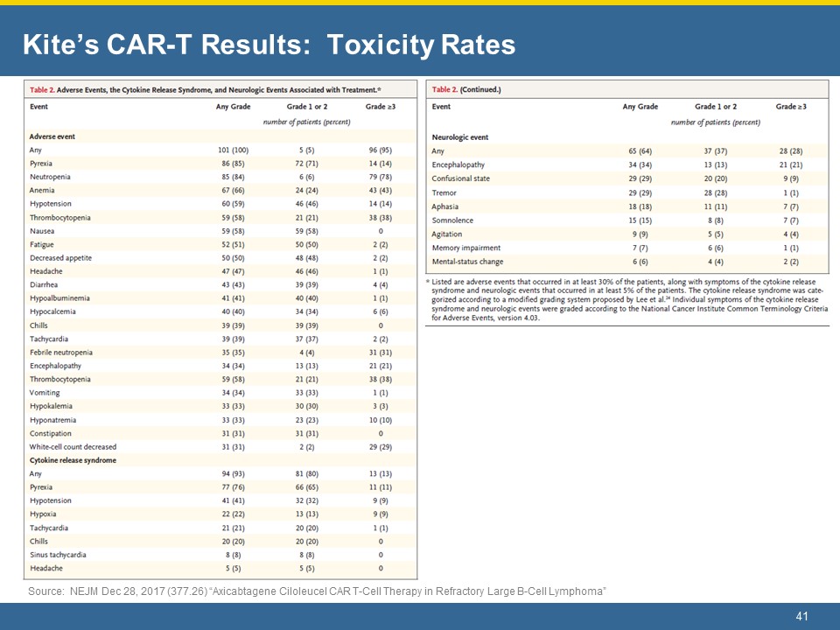Click slide number 41 in footer
This screenshot has height=630, width=840.
coord(802,618)
